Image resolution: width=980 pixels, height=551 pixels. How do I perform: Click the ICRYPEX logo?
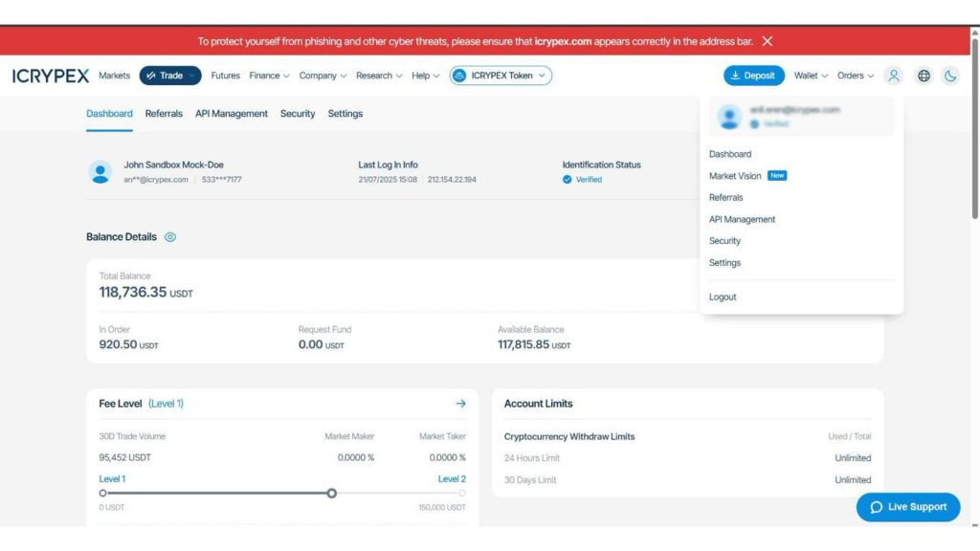pos(51,76)
